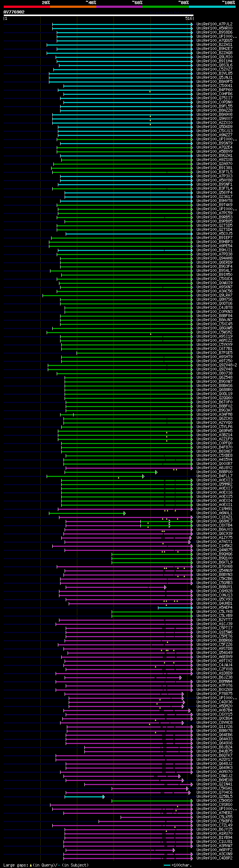This screenshot has height=868, width=239.
Task: Select hit label UniRef100_Q9LMI0
Action: pos(214,57)
